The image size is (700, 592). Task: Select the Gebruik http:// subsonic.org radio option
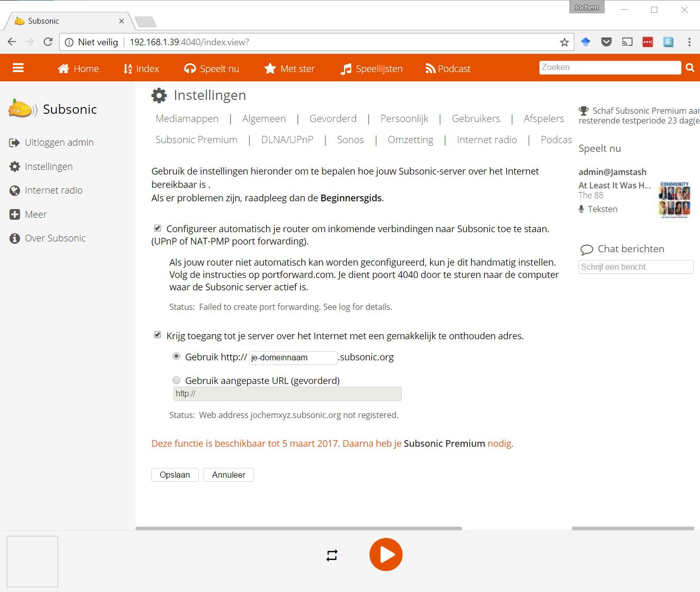[177, 356]
